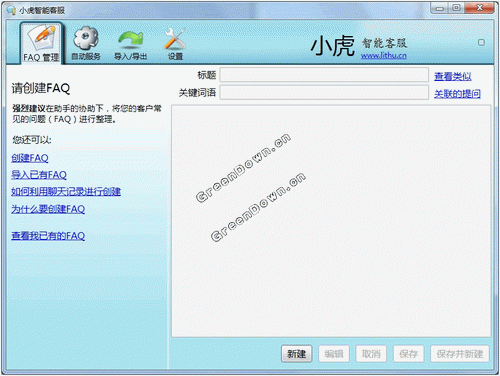Open the 为什么要创建FAQ link

point(48,209)
